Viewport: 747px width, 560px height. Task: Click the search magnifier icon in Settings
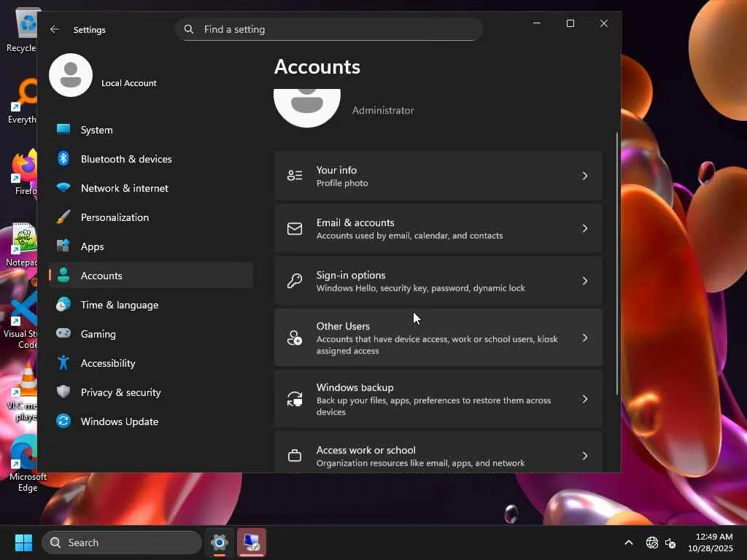coord(189,29)
